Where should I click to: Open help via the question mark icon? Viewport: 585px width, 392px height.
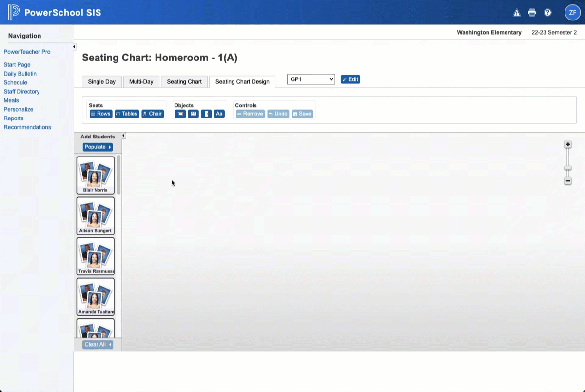pyautogui.click(x=547, y=13)
